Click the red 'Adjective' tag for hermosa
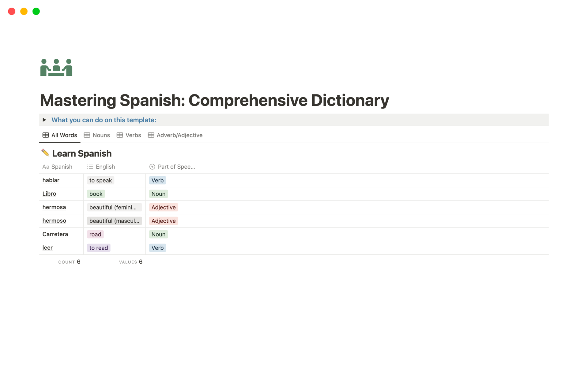 (164, 207)
